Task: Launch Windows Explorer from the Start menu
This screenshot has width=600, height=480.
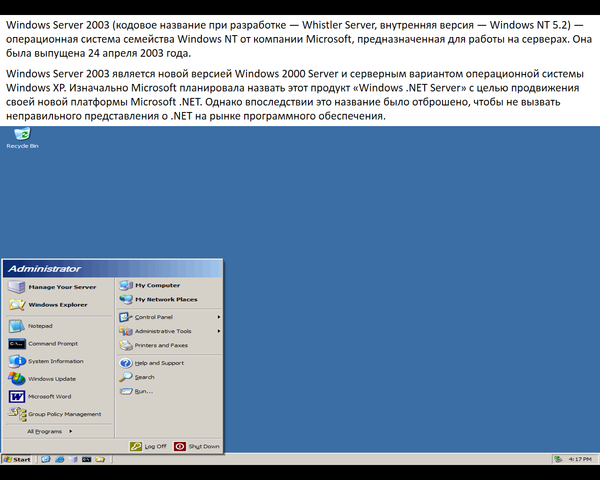Action: click(57, 304)
